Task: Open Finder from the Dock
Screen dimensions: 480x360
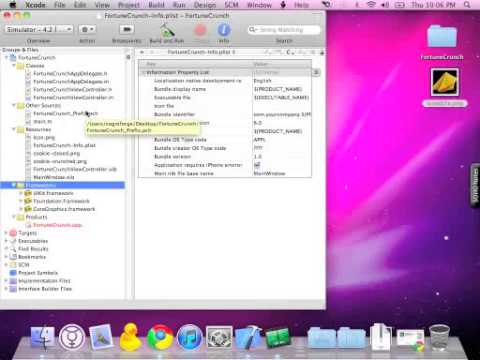Action: tap(43, 338)
